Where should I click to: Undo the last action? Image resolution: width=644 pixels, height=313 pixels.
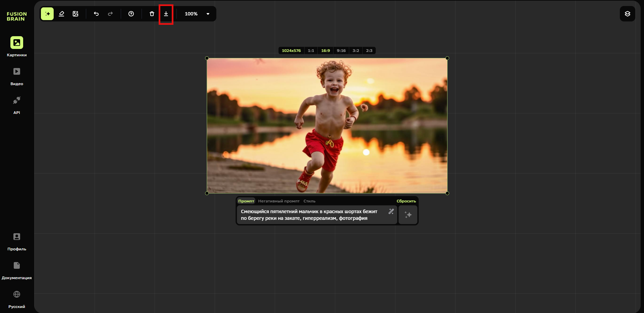point(96,14)
